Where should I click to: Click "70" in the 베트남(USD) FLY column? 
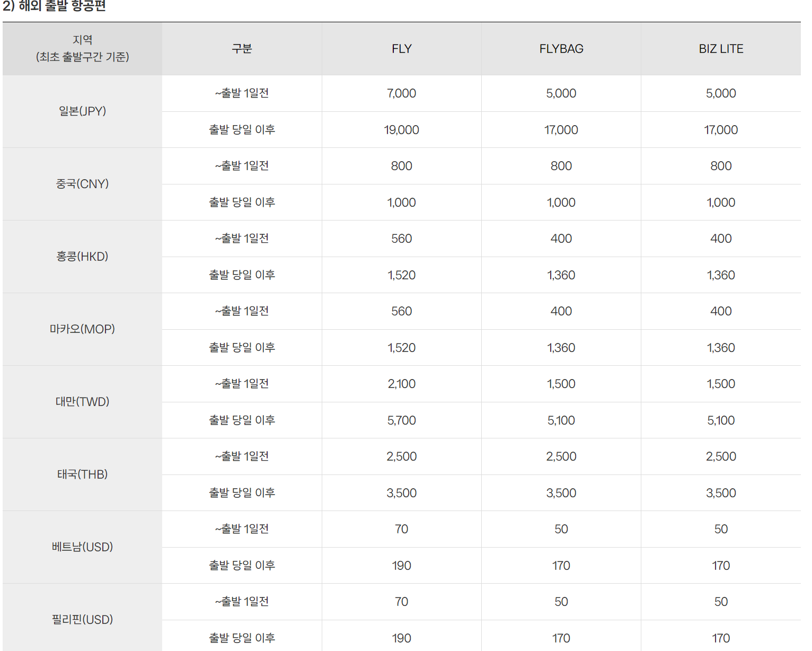401,529
